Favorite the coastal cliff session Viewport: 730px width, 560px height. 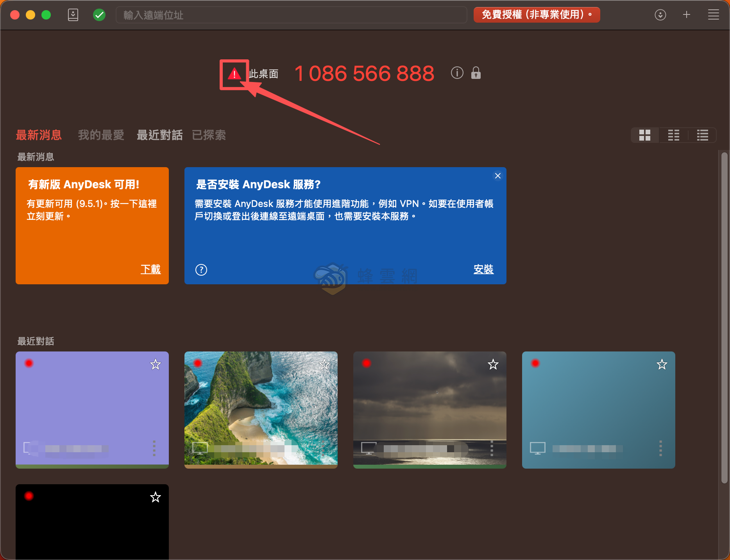(324, 364)
